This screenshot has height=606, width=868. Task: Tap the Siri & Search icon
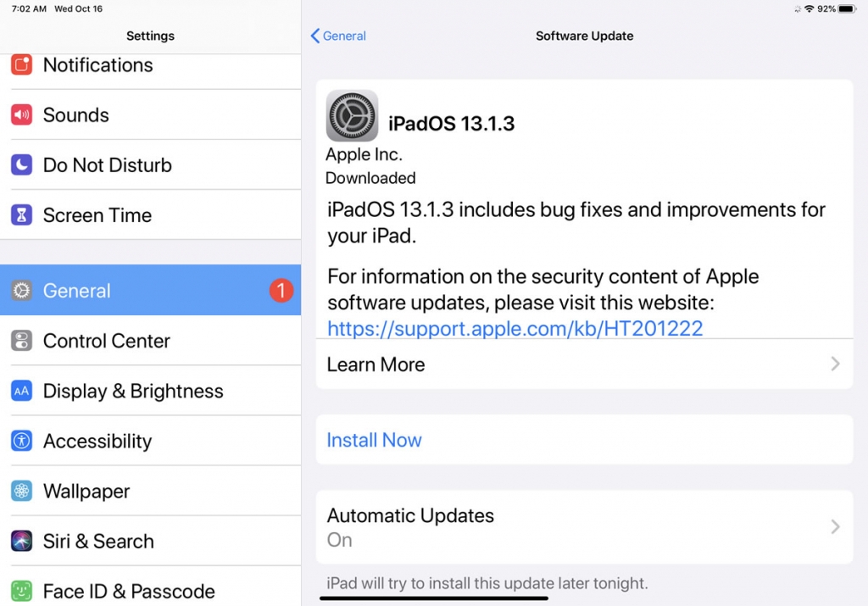tap(21, 541)
